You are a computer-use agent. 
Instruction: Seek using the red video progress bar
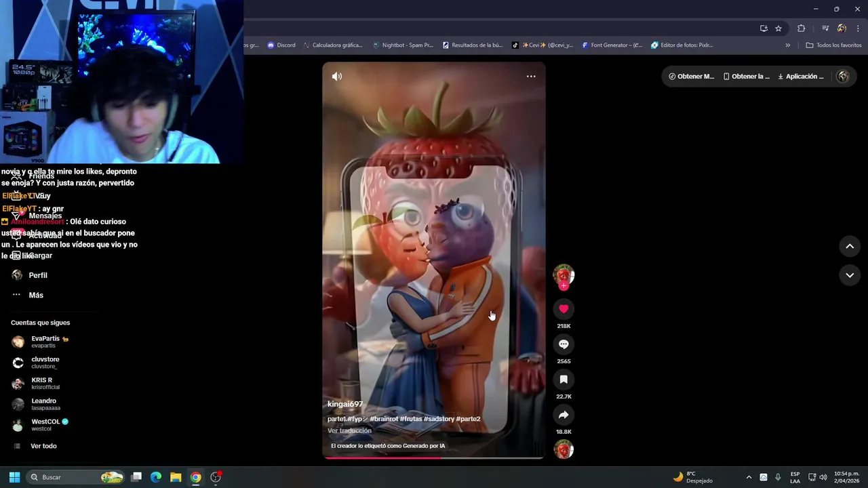[x=434, y=457]
